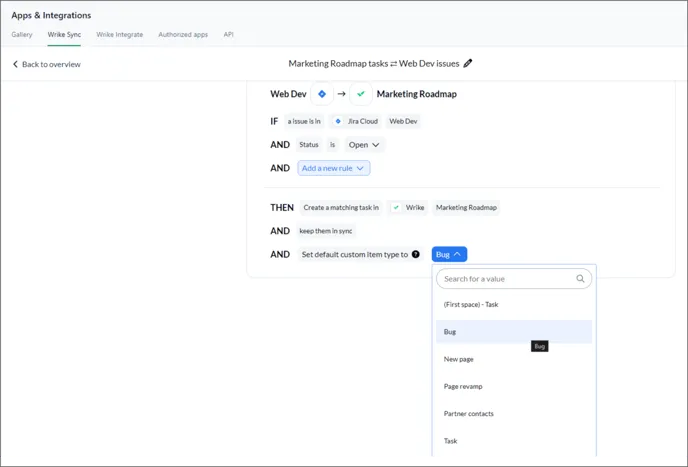Expand the Add a new rule dropdown
This screenshot has width=688, height=467.
coord(333,168)
